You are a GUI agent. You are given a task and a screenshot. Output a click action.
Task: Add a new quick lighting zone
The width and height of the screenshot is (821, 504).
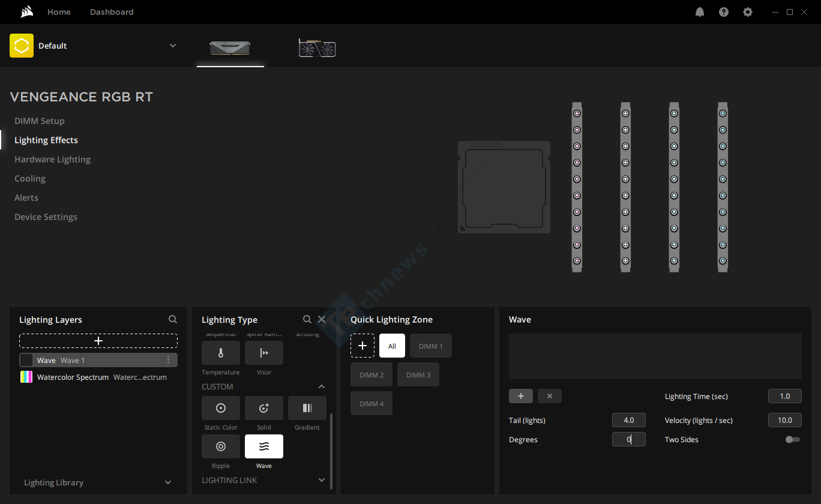coord(362,346)
